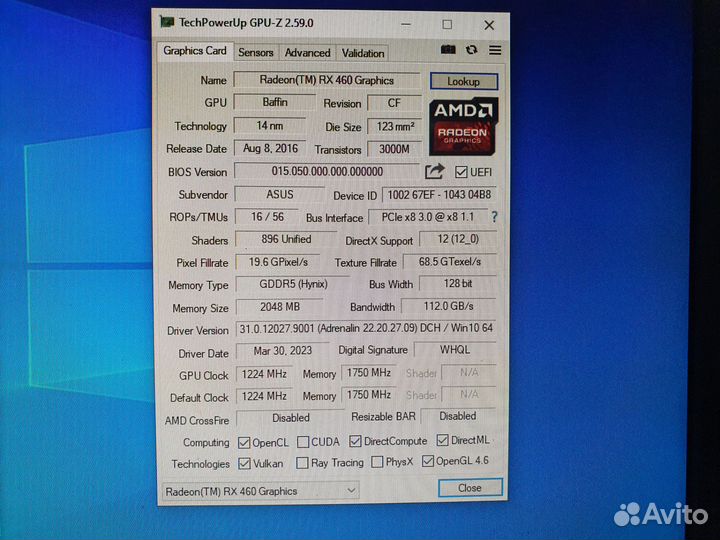
Task: Click the AMD CrossFire value 'Disabled'
Action: click(x=291, y=418)
